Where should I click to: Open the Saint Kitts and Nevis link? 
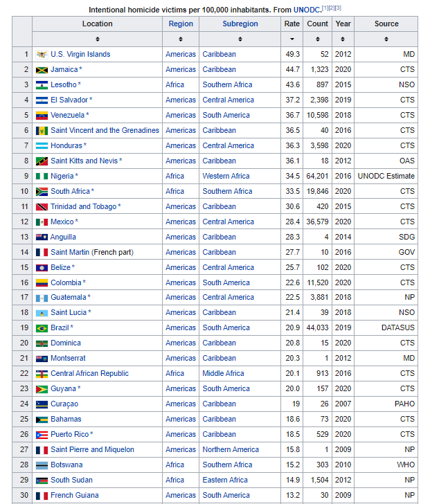click(x=84, y=161)
